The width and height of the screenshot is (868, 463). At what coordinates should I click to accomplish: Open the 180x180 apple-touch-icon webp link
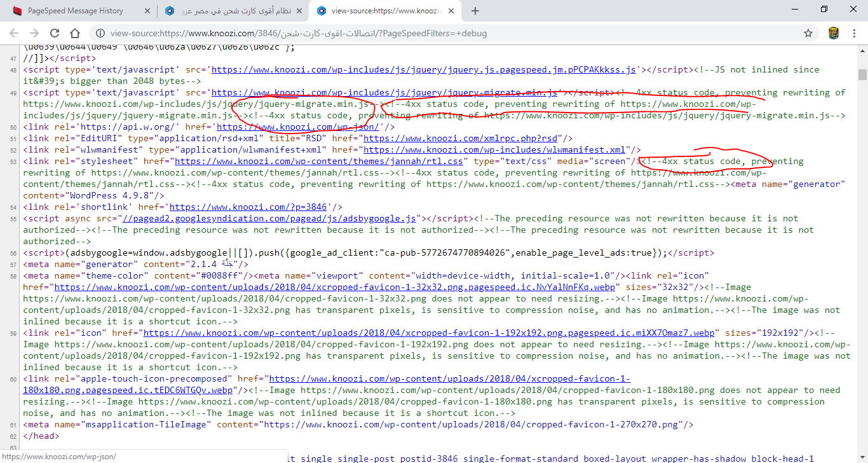[327, 385]
